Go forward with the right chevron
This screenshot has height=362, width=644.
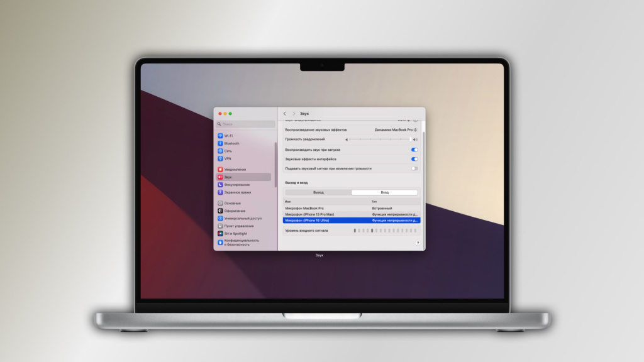tap(294, 114)
